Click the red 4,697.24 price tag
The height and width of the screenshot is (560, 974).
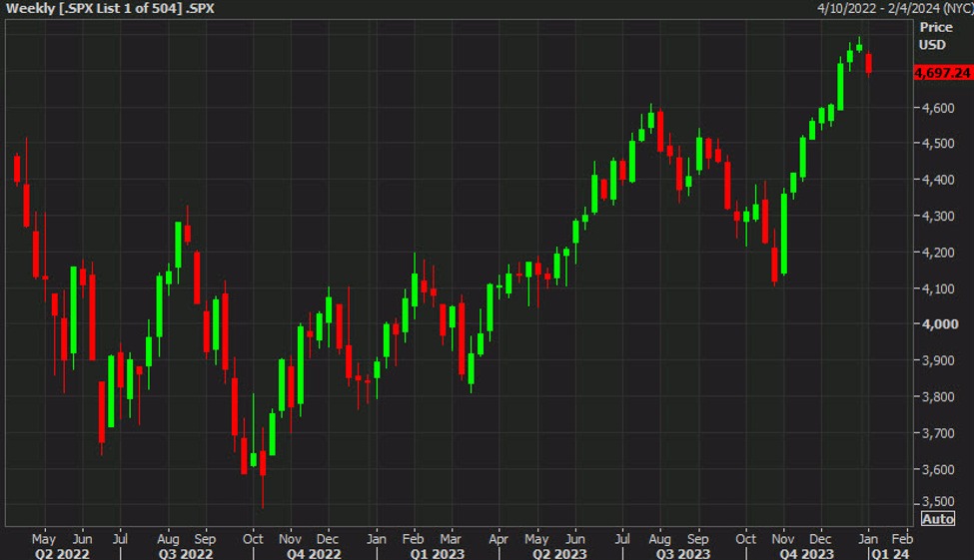click(x=942, y=73)
